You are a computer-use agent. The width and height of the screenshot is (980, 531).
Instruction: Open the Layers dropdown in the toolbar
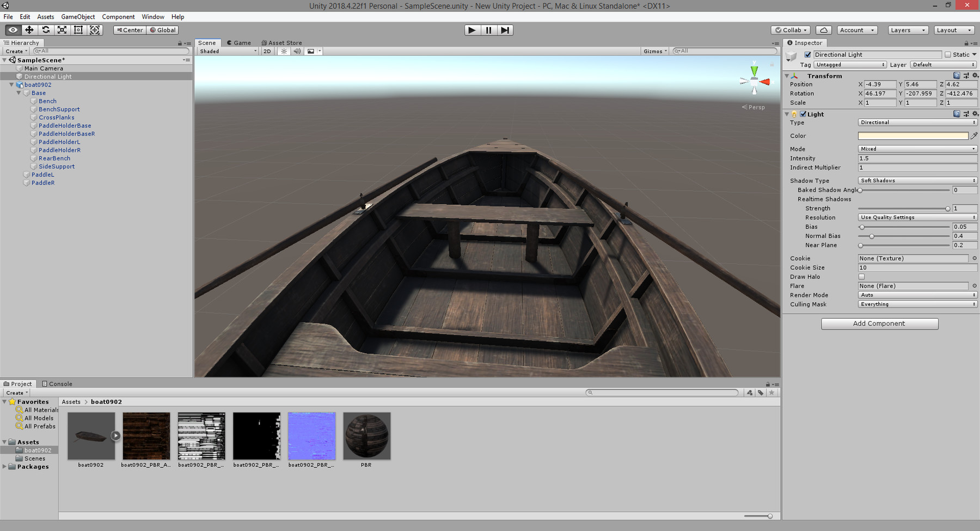click(x=907, y=30)
